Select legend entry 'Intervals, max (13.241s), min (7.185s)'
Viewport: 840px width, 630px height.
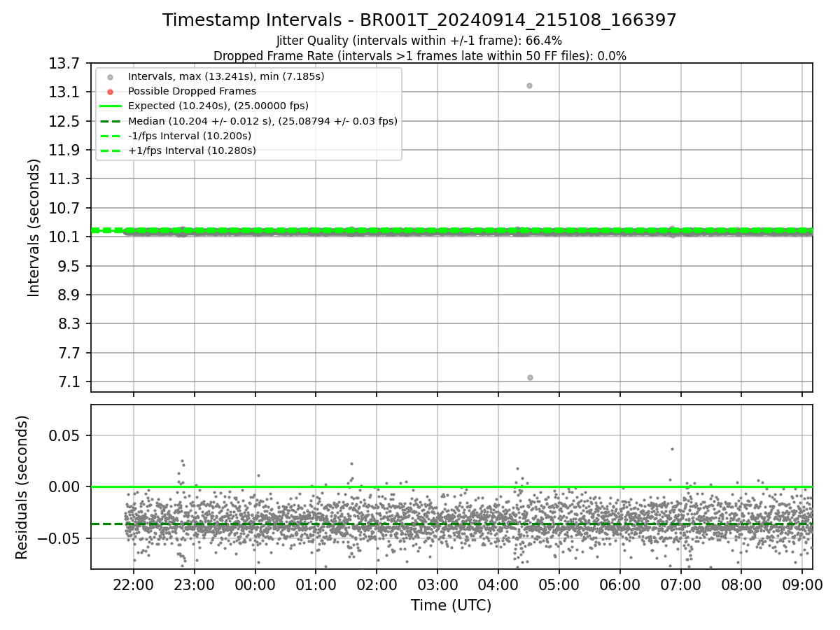[226, 76]
